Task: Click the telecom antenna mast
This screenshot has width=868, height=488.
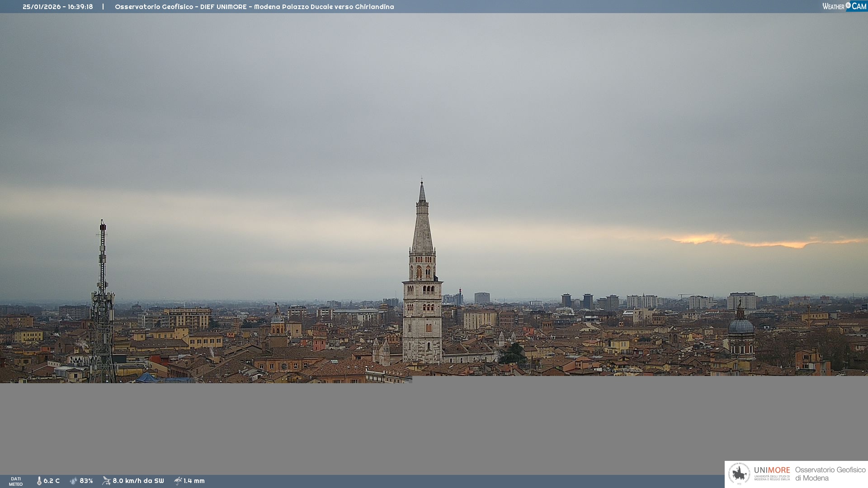Action: (x=103, y=307)
